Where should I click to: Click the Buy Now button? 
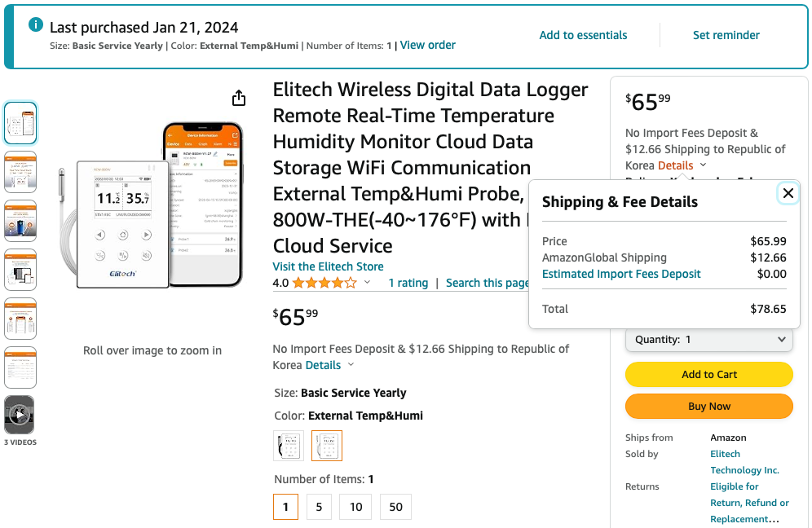coord(708,406)
